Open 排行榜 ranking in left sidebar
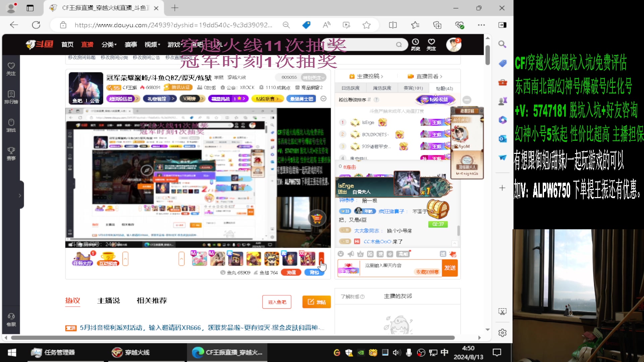Viewport: 644px width, 362px height. coord(11,97)
